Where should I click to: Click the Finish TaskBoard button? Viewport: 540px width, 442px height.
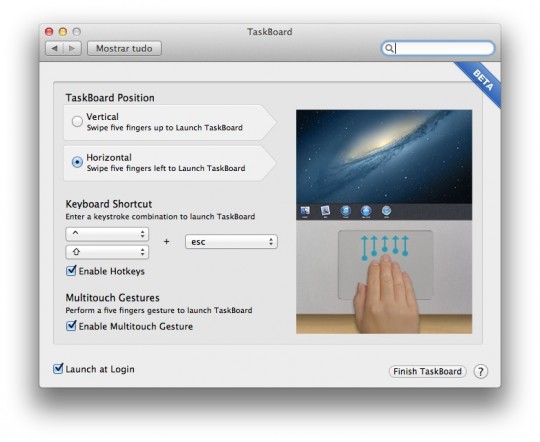pyautogui.click(x=427, y=371)
